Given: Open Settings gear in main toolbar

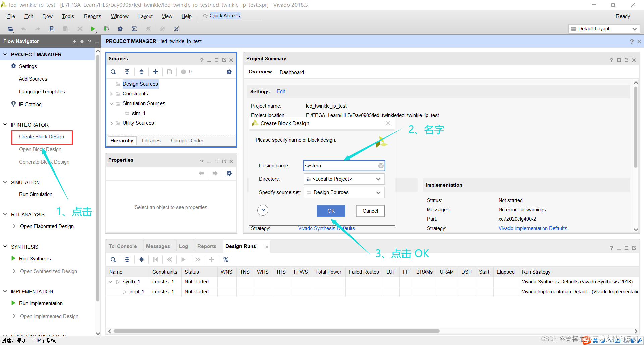Looking at the screenshot, I should (120, 29).
